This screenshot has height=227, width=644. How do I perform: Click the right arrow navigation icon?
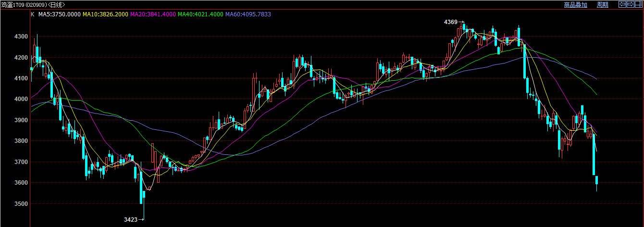pos(631,4)
